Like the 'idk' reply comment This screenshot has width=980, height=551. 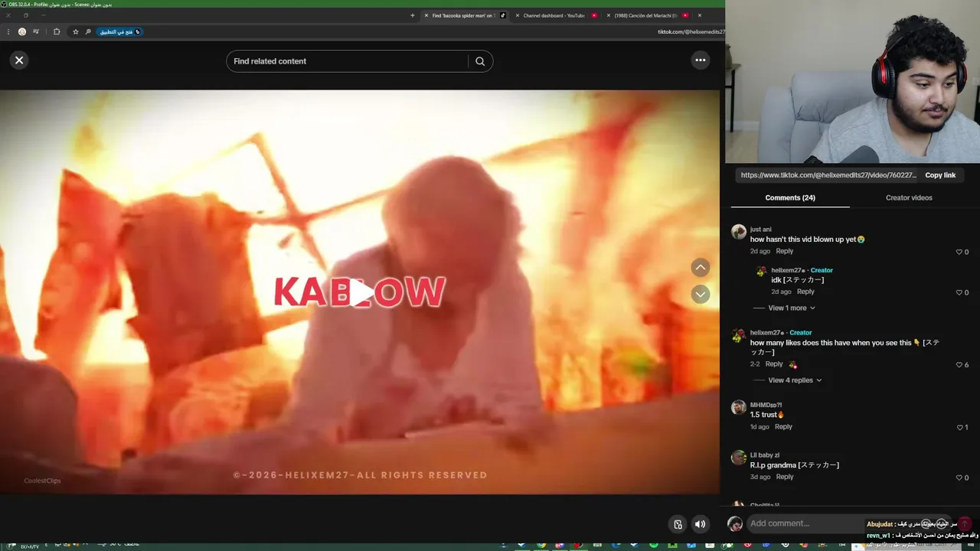(x=959, y=292)
